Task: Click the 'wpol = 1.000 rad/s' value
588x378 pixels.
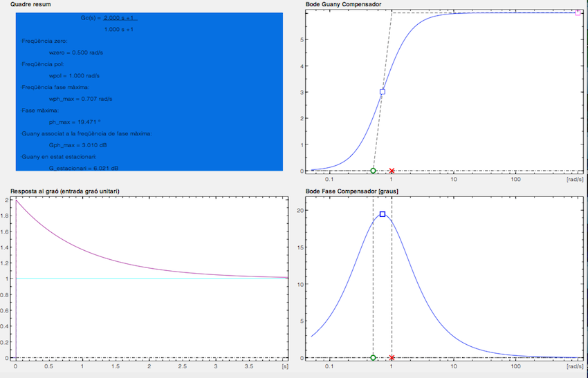Action: tap(74, 76)
